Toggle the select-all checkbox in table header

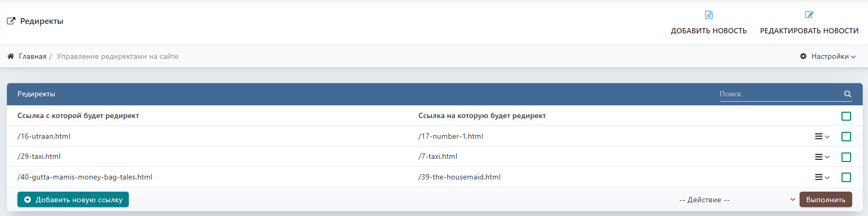tap(846, 116)
